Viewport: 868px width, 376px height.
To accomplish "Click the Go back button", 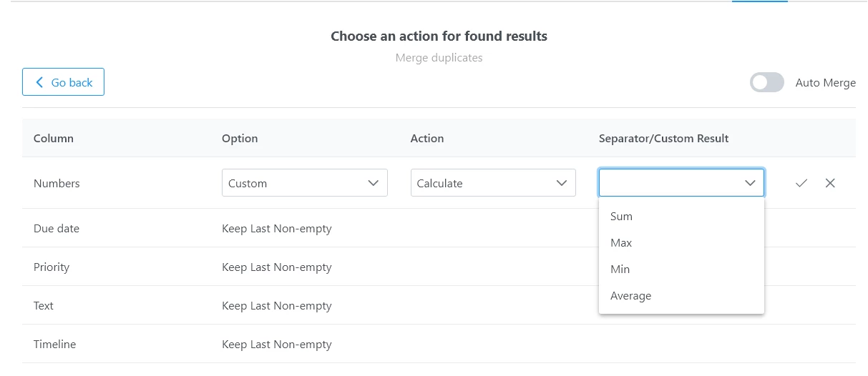I will pos(63,82).
